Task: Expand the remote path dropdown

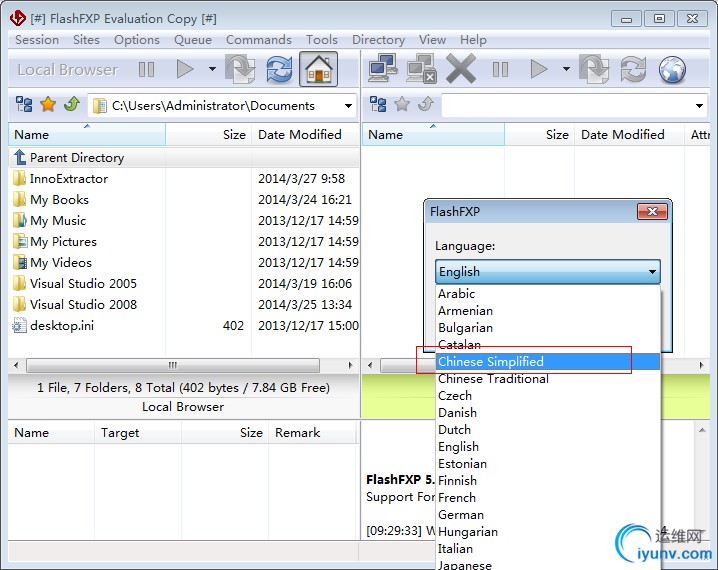Action: (x=699, y=106)
